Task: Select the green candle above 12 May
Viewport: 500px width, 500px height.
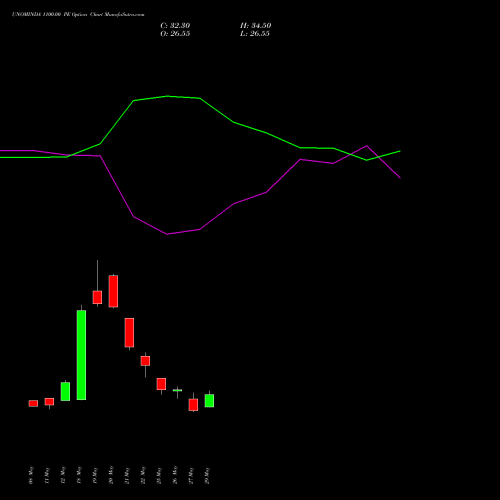Action: 65,391
